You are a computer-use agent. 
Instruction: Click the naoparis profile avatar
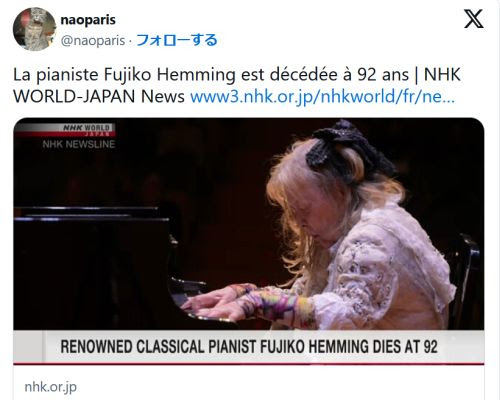(x=34, y=29)
